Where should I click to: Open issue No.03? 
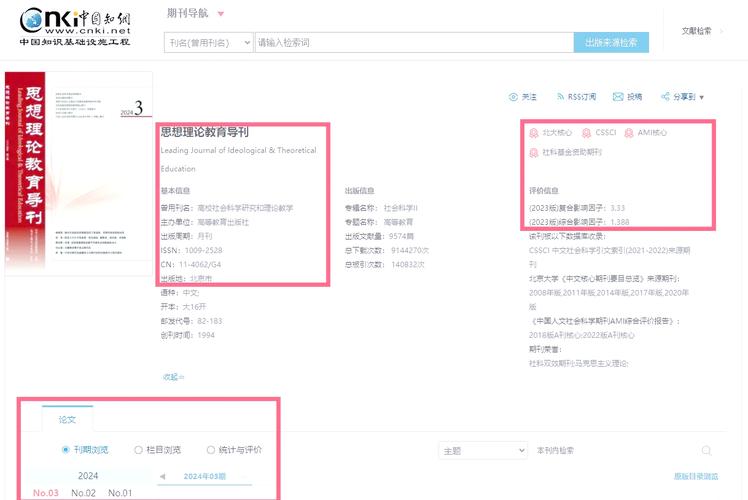tap(46, 493)
